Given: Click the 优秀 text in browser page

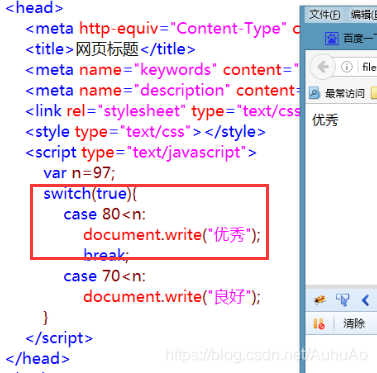Looking at the screenshot, I should 325,120.
